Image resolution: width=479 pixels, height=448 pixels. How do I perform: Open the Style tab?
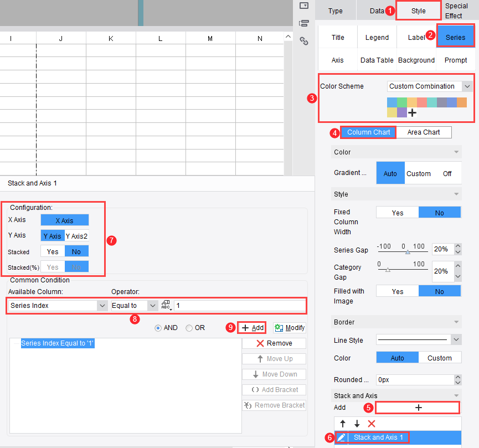(418, 11)
